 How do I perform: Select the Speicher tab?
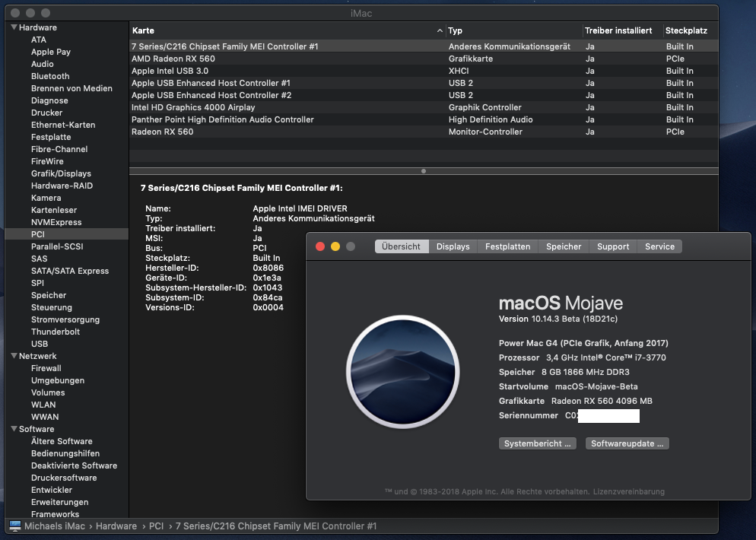564,246
